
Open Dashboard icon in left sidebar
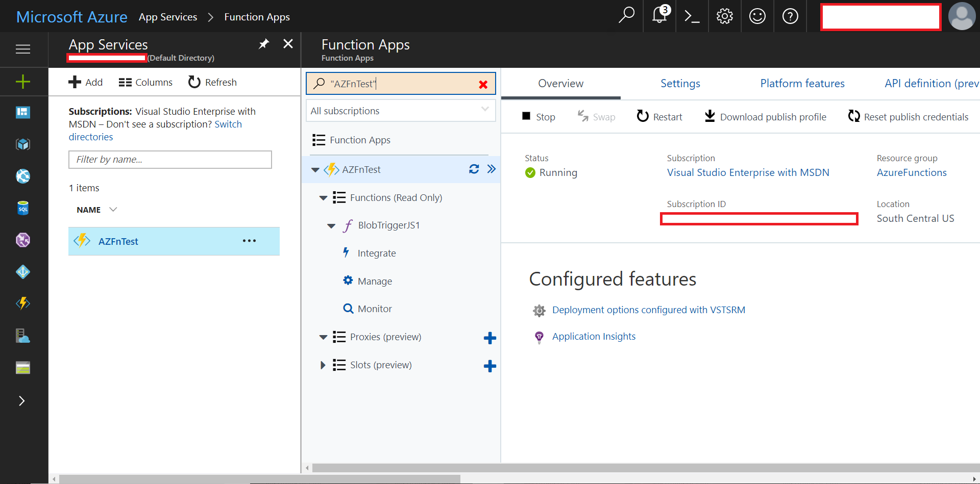point(23,112)
